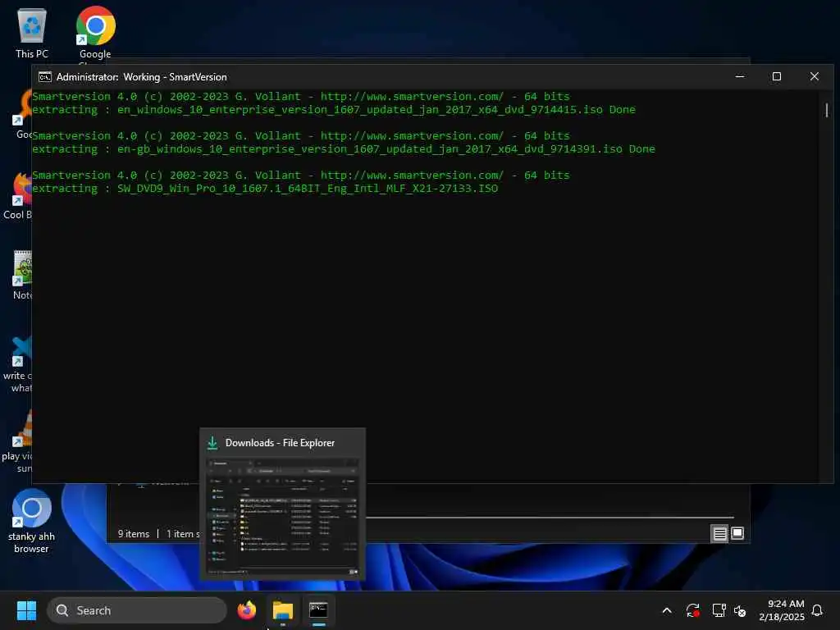Click the Downloads - File Explorer preview title
840x630 pixels.
(x=280, y=443)
